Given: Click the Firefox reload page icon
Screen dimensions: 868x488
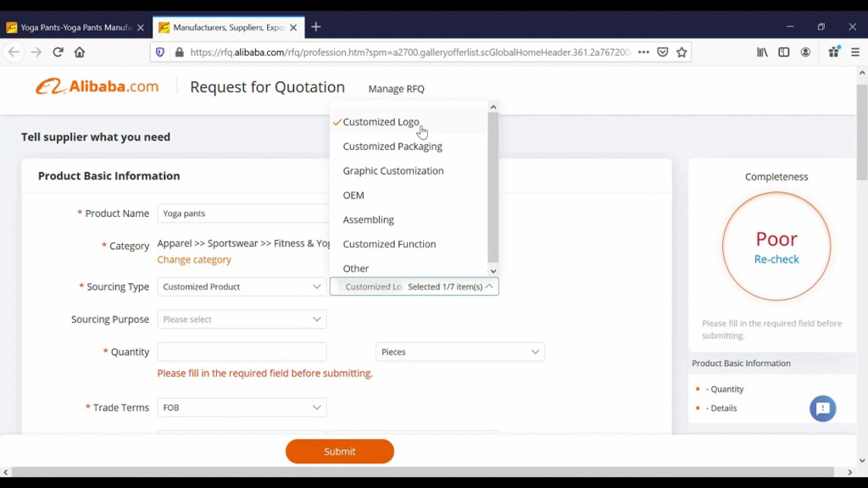Looking at the screenshot, I should 58,53.
